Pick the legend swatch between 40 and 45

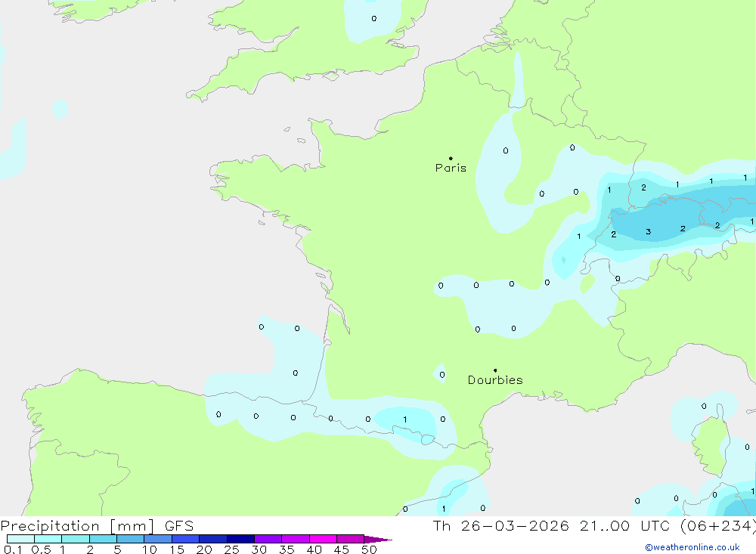(323, 539)
